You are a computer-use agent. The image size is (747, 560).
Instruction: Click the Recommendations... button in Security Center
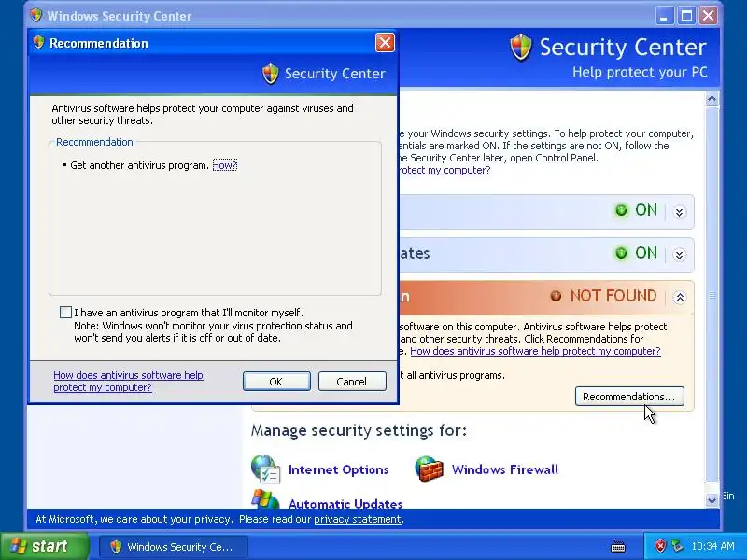pyautogui.click(x=629, y=396)
